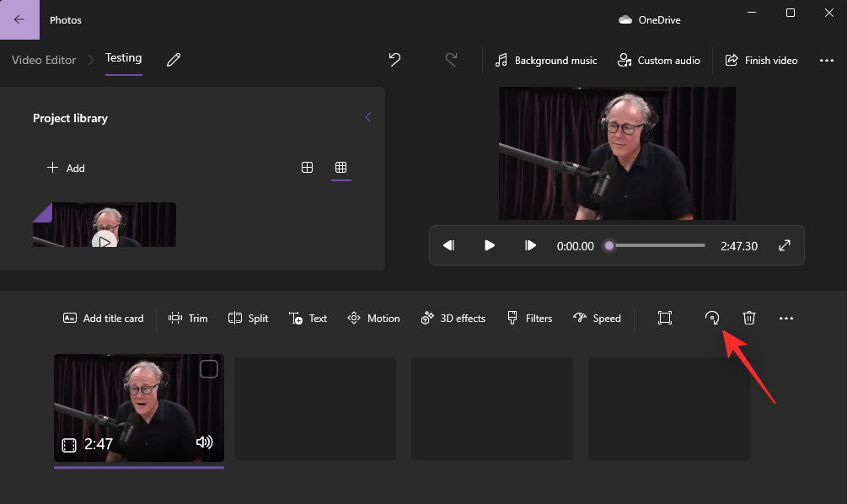This screenshot has width=847, height=504.
Task: Play the video preview
Action: pyautogui.click(x=490, y=245)
